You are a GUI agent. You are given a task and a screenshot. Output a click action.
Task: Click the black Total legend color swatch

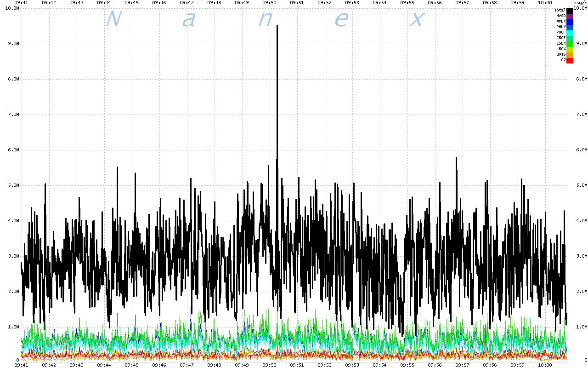click(570, 11)
